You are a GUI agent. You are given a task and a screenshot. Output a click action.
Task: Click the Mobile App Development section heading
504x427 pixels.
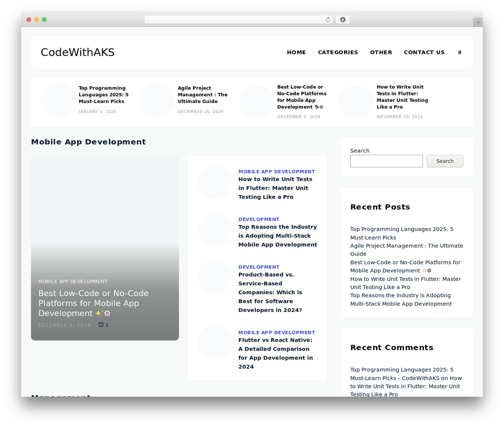(89, 142)
